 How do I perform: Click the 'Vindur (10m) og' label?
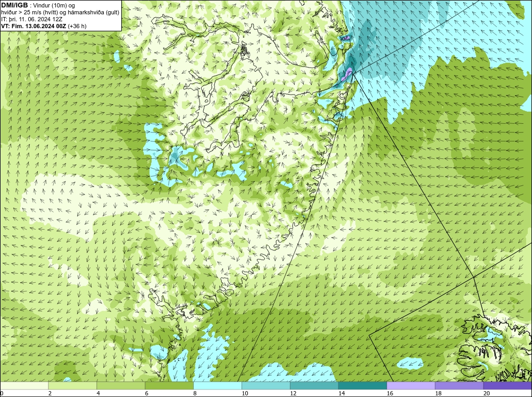(x=54, y=5)
